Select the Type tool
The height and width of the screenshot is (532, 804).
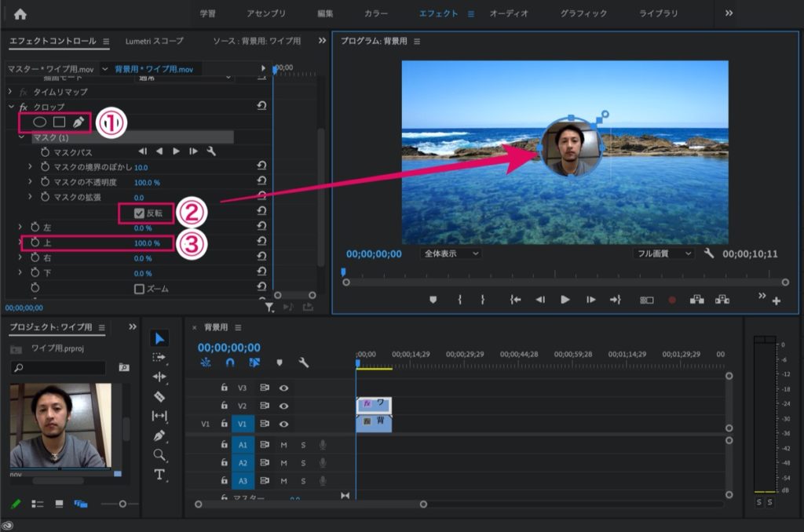coord(159,475)
